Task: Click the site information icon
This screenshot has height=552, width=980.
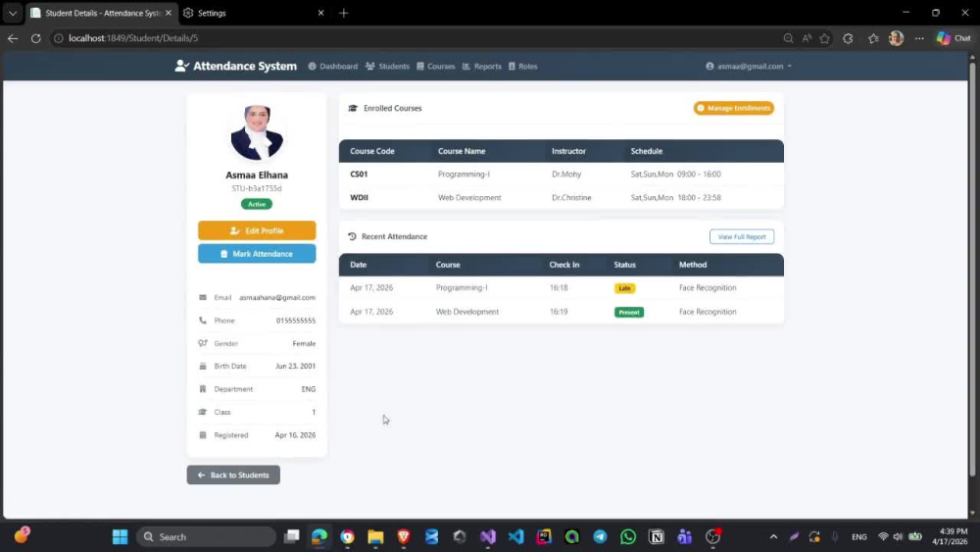Action: click(58, 38)
